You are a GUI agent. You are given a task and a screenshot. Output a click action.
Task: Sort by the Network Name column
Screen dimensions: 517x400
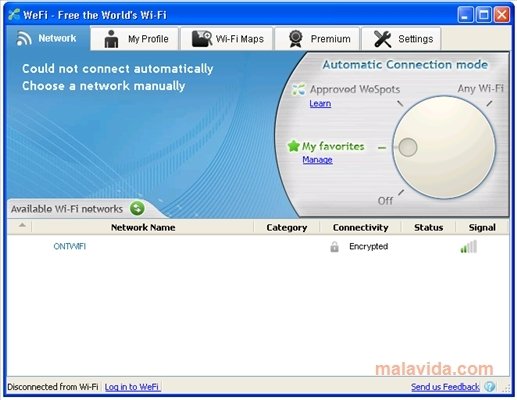(x=143, y=227)
